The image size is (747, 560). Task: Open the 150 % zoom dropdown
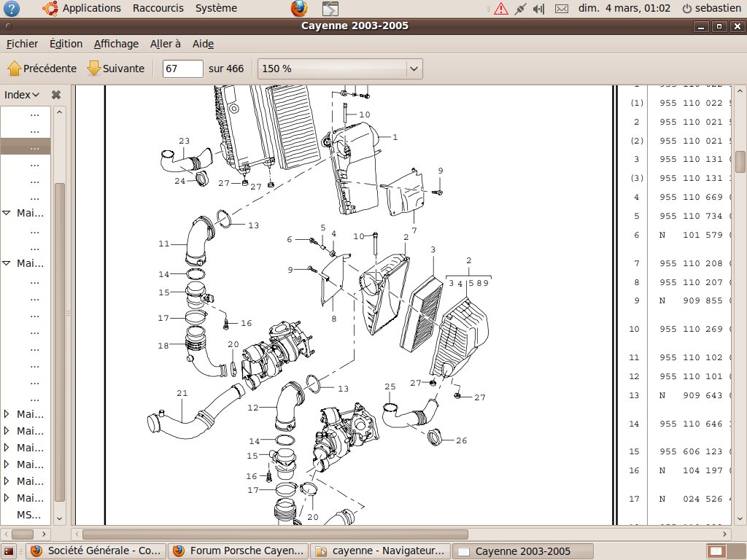tap(340, 69)
